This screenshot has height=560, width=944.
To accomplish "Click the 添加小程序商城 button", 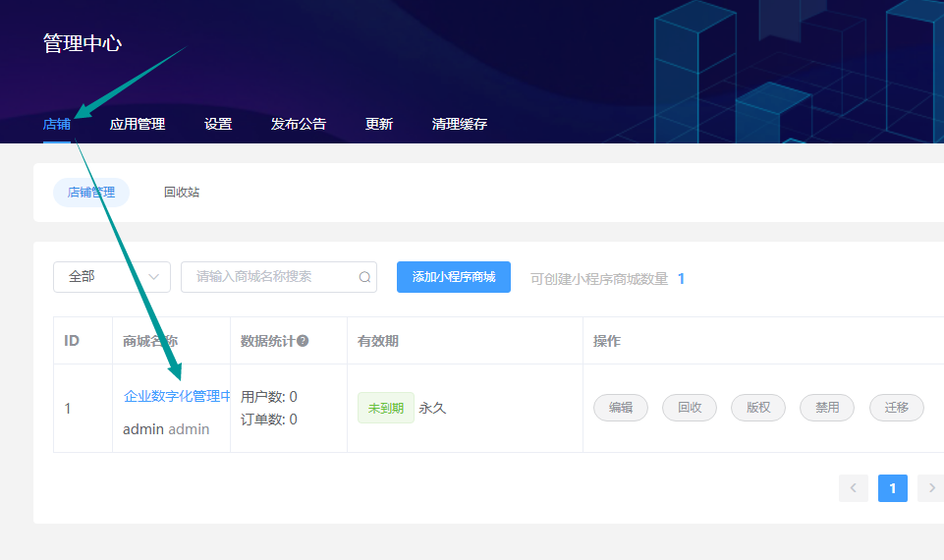I will [x=454, y=277].
